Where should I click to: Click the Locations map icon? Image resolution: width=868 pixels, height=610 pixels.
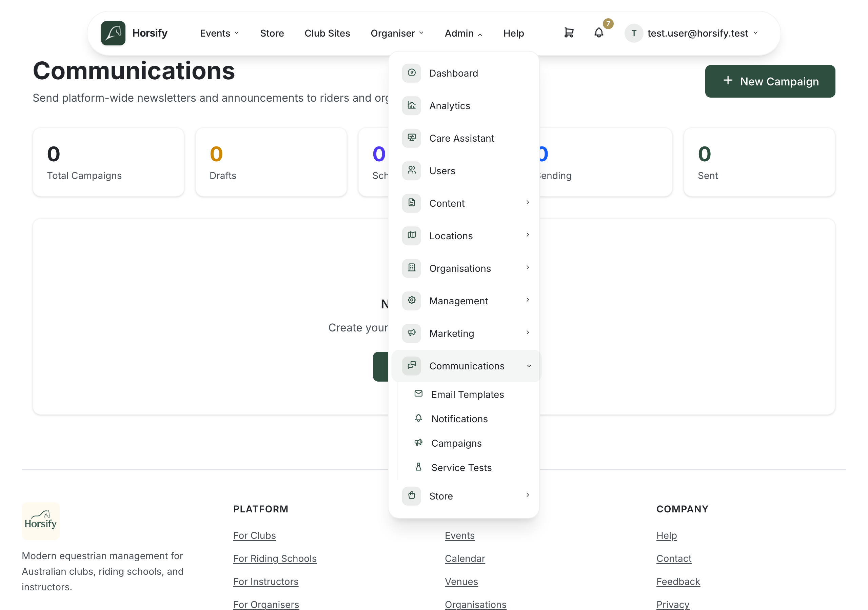pyautogui.click(x=412, y=236)
